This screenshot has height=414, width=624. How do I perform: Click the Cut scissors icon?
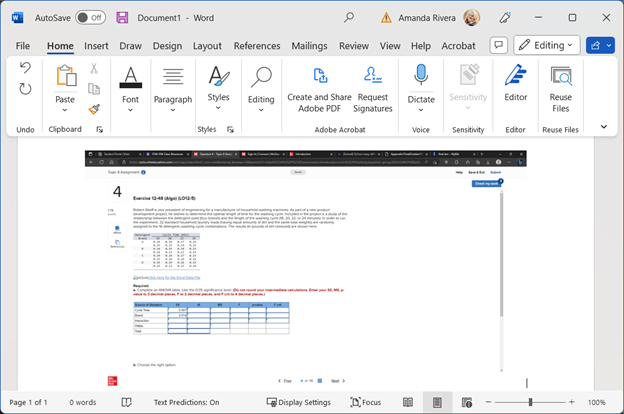pyautogui.click(x=94, y=68)
